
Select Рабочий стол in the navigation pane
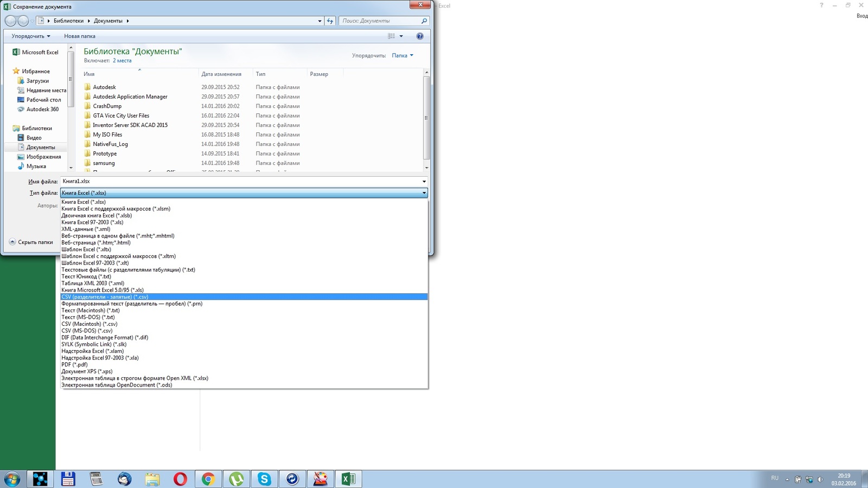(x=43, y=100)
